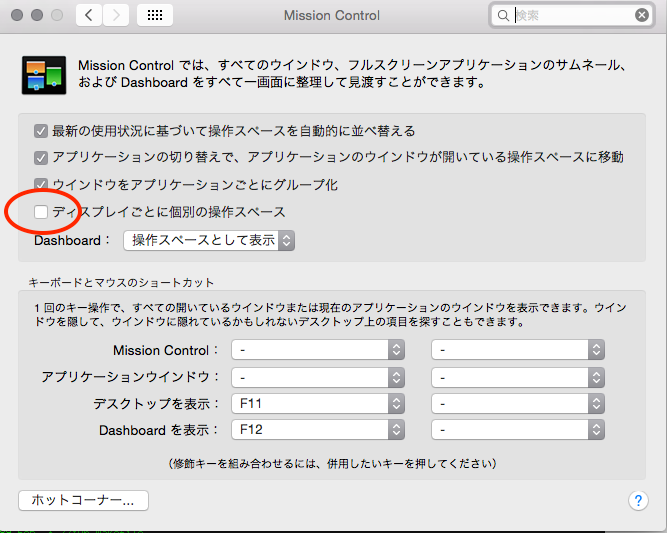Open アプリケーションウインドウ mouse shortcut dropdown
Image resolution: width=667 pixels, height=533 pixels.
point(518,377)
